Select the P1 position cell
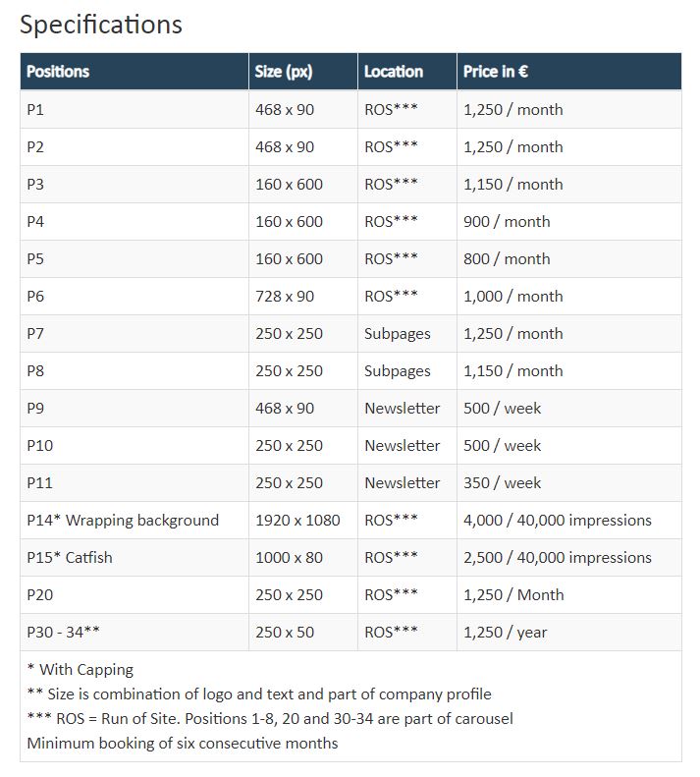The height and width of the screenshot is (777, 700). click(35, 110)
